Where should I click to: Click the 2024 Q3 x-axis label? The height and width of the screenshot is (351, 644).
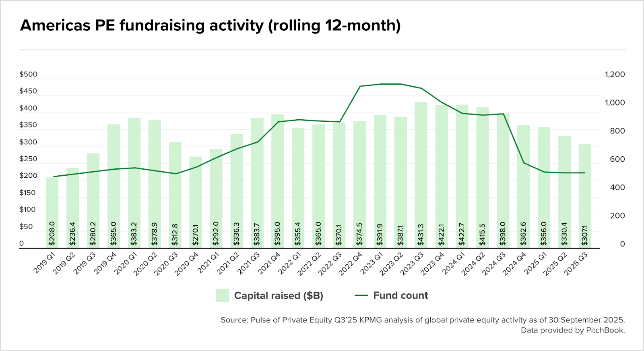(494, 264)
